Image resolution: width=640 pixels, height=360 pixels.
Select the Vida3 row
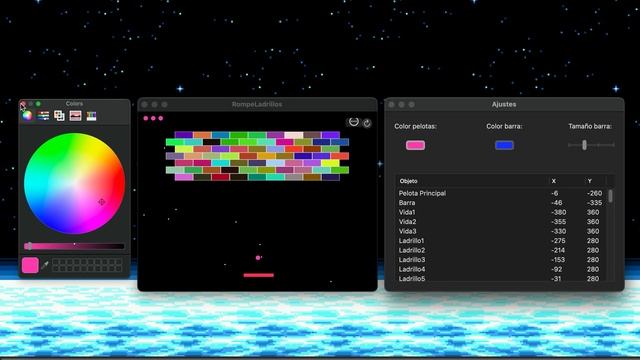(x=502, y=231)
